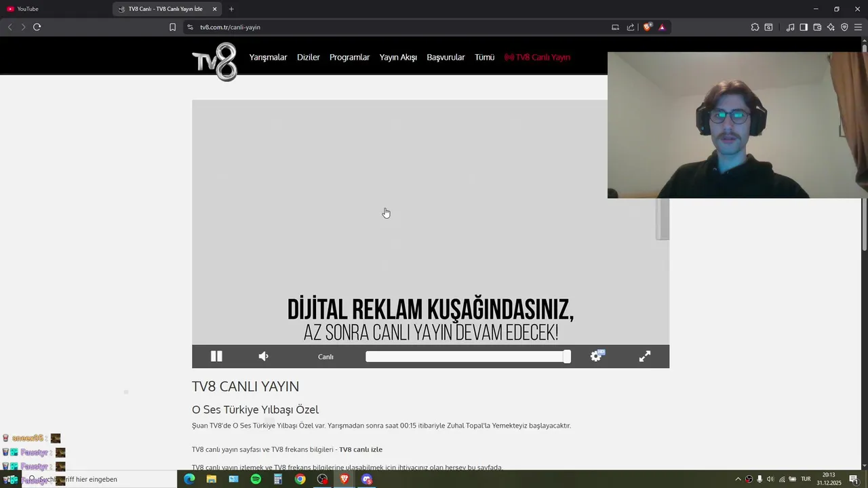The width and height of the screenshot is (868, 488).
Task: Open Spotify from taskbar
Action: point(256,479)
